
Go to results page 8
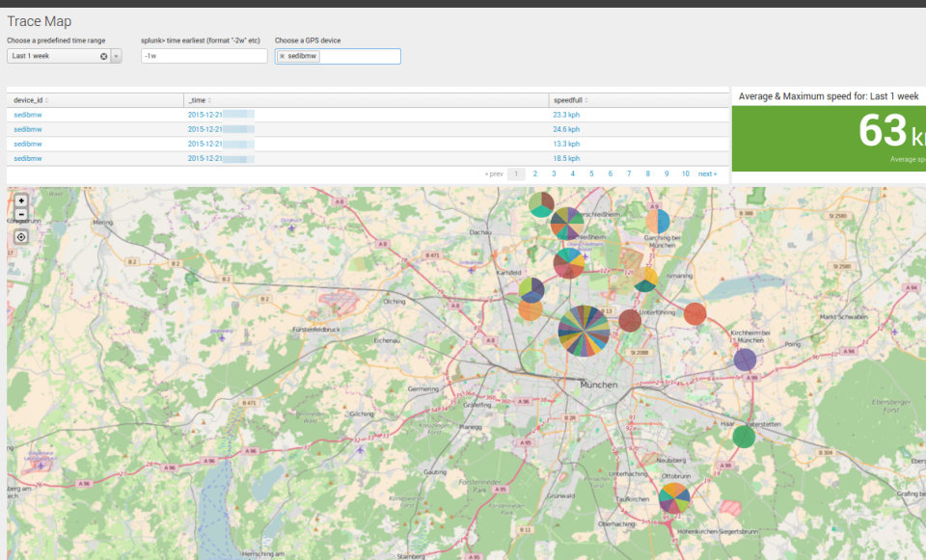tap(648, 174)
